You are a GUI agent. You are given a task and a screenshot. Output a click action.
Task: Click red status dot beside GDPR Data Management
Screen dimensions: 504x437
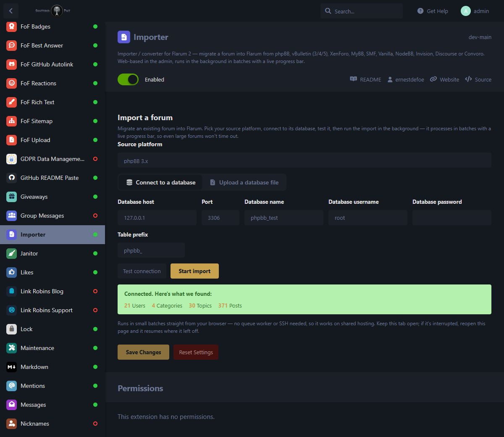click(x=95, y=159)
